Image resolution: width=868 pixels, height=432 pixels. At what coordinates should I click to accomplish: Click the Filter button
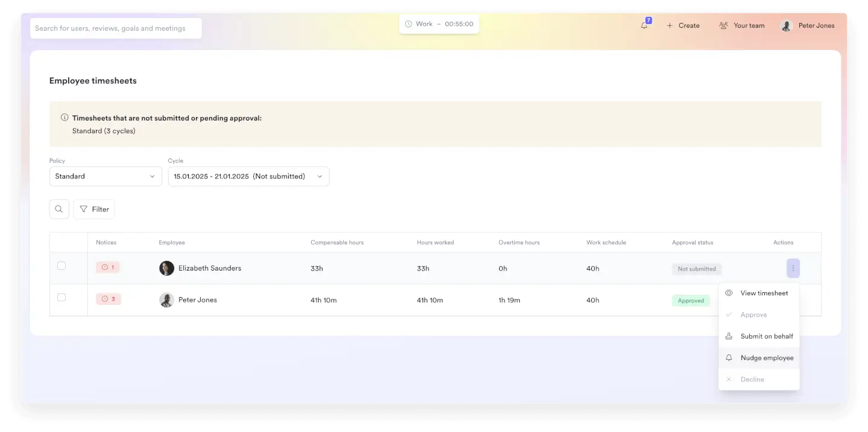(94, 209)
